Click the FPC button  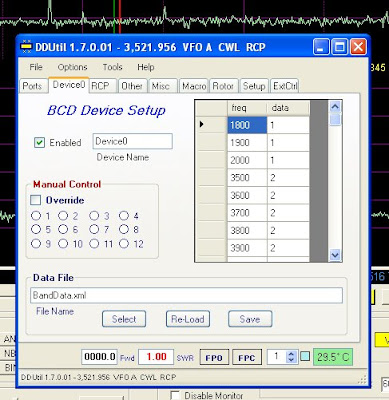tap(247, 358)
